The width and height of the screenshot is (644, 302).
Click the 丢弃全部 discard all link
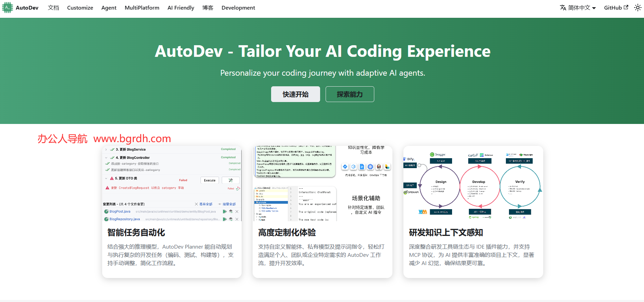[204, 204]
